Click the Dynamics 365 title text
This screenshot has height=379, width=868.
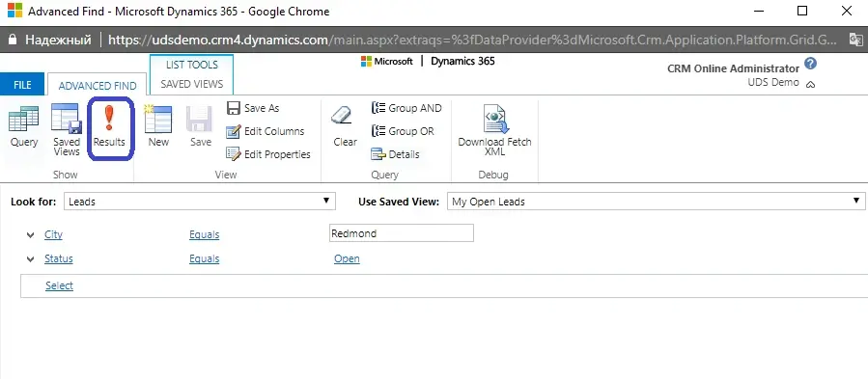[x=462, y=61]
